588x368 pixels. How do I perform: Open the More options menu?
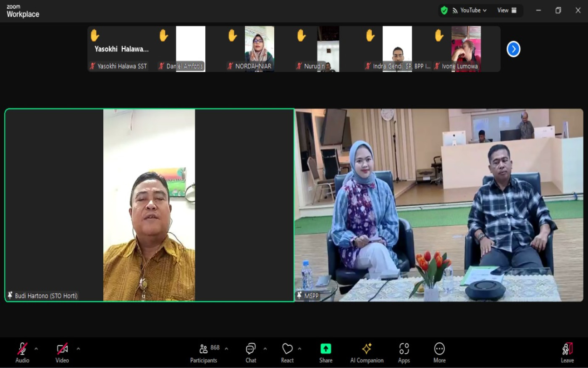(439, 352)
